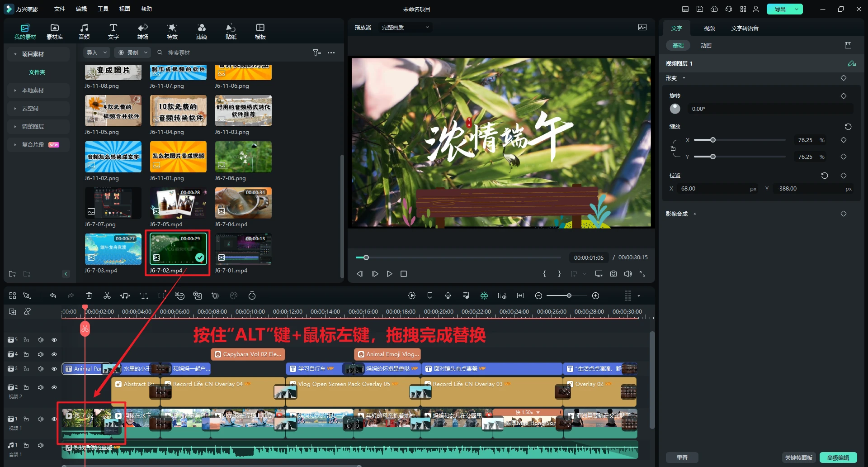Open the 素材库 stock media tab
Viewport: 868px width, 467px height.
(55, 31)
